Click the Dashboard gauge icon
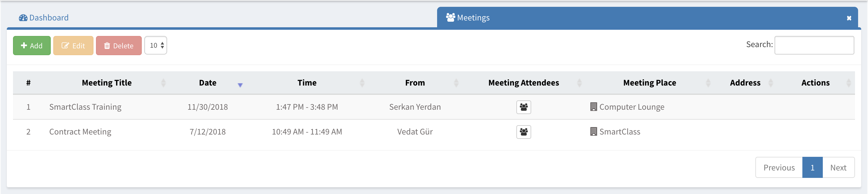 point(23,18)
